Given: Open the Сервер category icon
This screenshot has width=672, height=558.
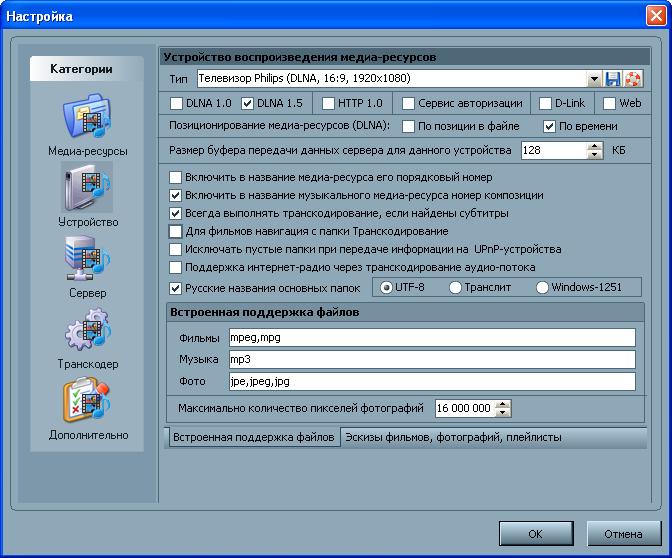Looking at the screenshot, I should coord(87,259).
